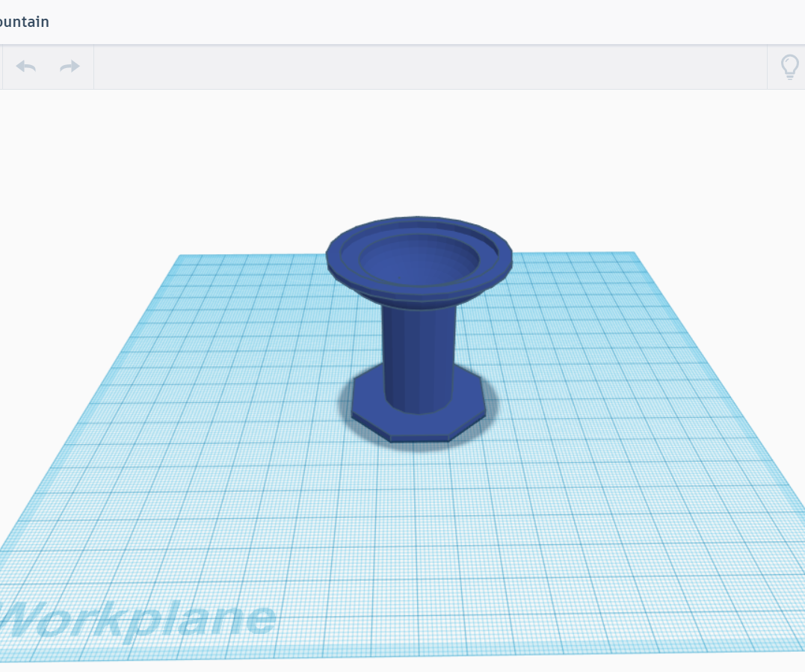The image size is (805, 672).
Task: Click the Redo arrow icon
Action: pos(69,67)
